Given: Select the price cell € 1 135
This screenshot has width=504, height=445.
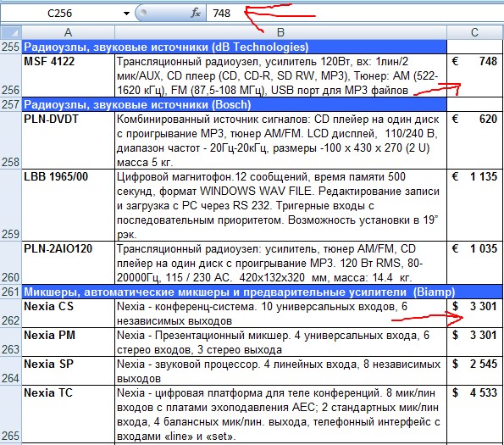Looking at the screenshot, I should point(474,205).
